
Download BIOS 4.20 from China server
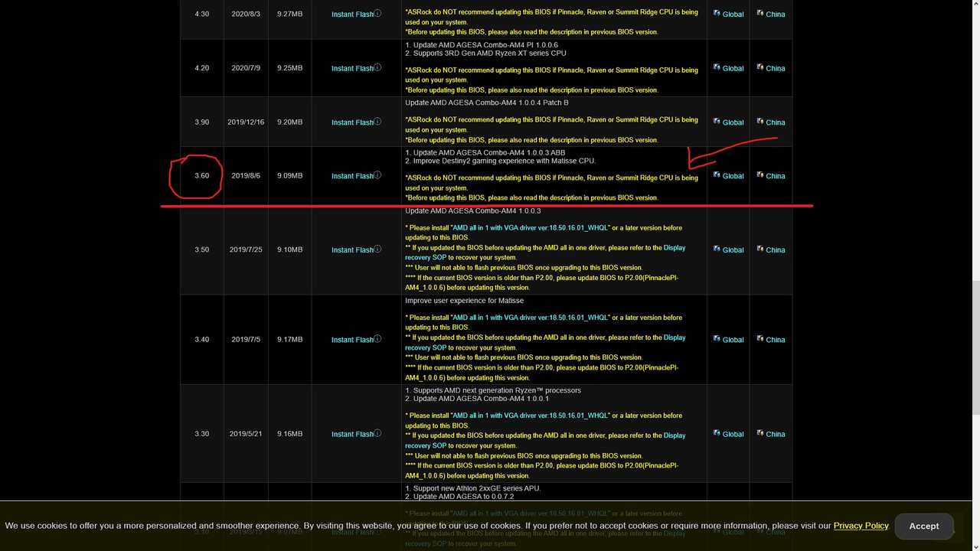point(771,68)
